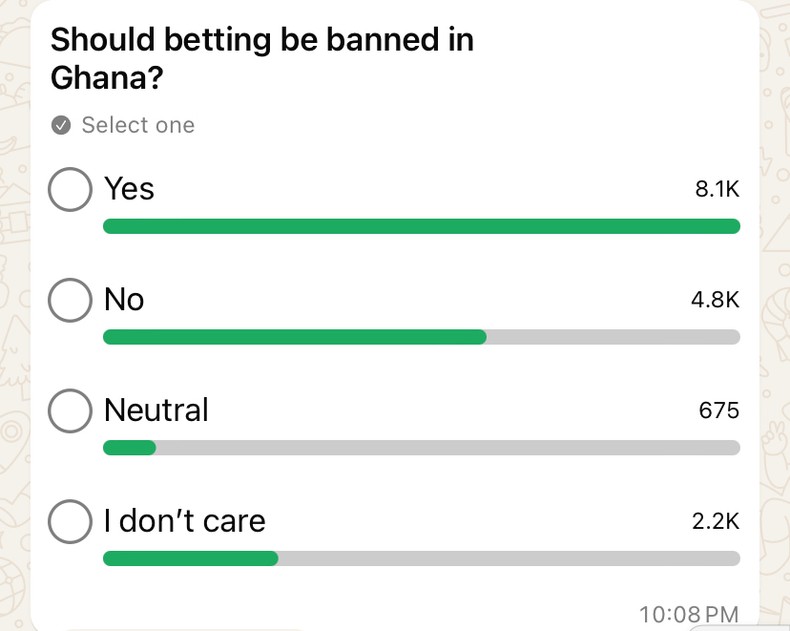Click the 10:08 PM message timestamp
This screenshot has width=790, height=631.
(688, 614)
